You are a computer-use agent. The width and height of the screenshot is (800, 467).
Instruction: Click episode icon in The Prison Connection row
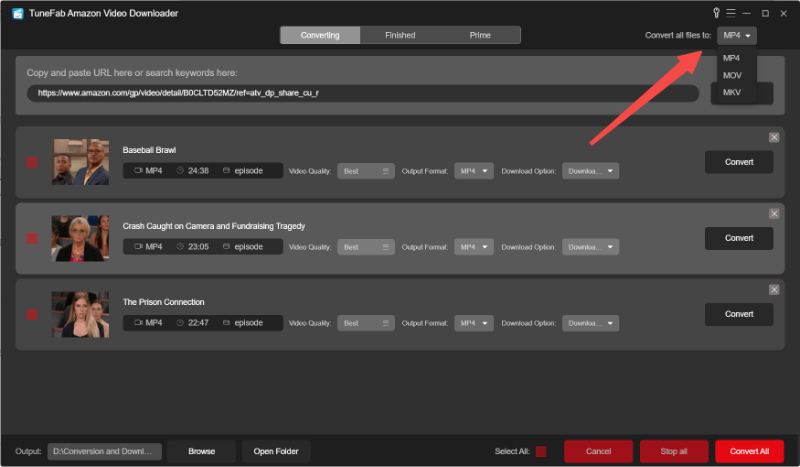tap(226, 323)
